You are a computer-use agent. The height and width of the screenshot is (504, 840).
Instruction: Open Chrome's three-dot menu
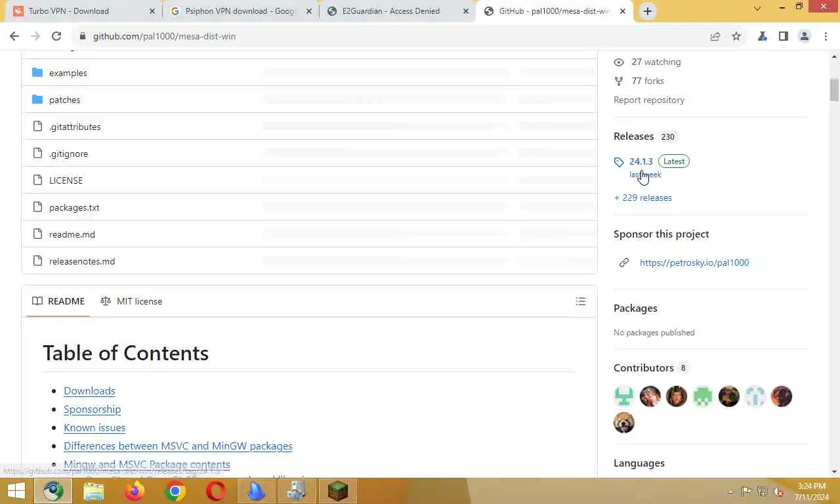(x=825, y=36)
